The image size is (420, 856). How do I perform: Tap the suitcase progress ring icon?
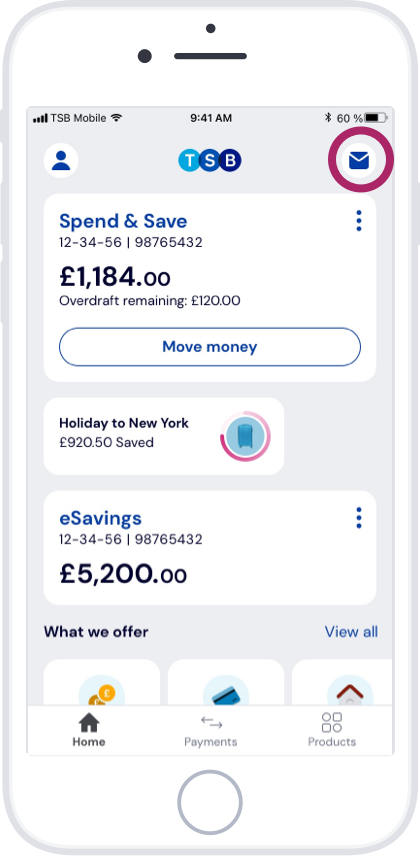(x=245, y=436)
